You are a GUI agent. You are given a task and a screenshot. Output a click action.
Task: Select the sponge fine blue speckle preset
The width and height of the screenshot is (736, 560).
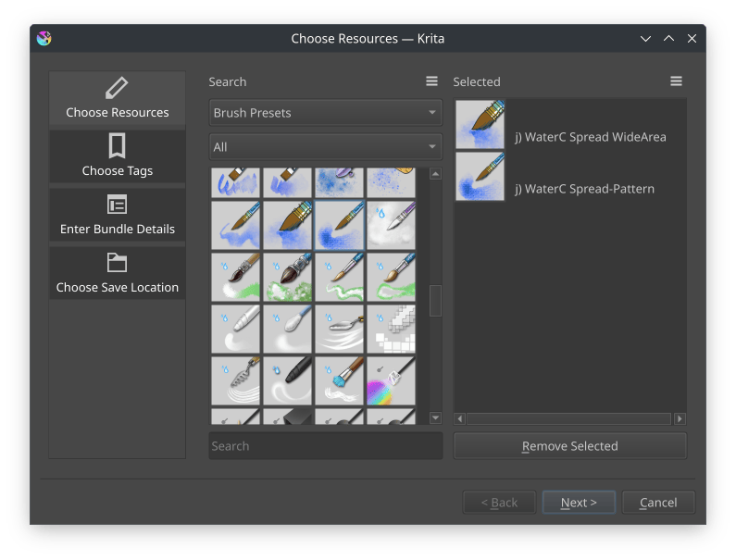[391, 182]
